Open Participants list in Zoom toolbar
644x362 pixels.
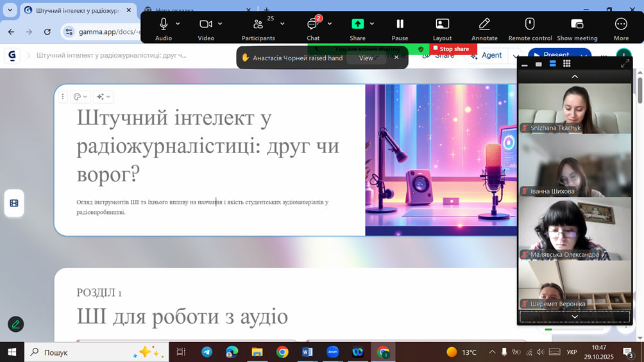click(258, 24)
